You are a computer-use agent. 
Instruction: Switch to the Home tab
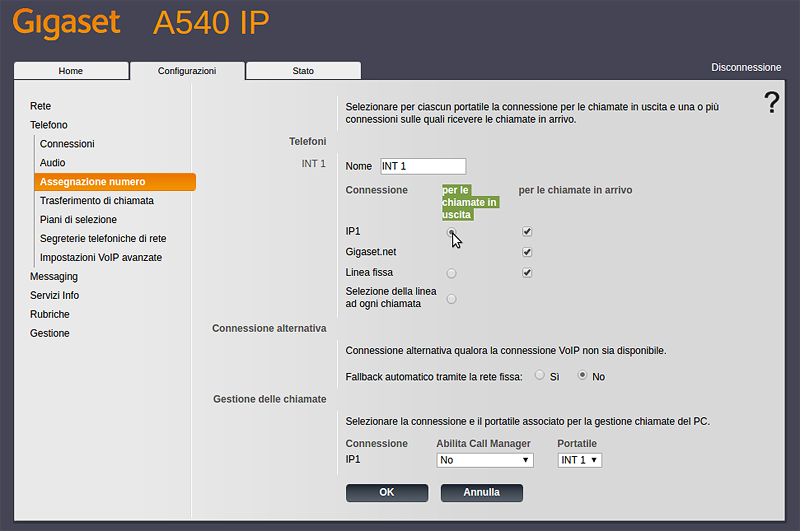point(71,71)
